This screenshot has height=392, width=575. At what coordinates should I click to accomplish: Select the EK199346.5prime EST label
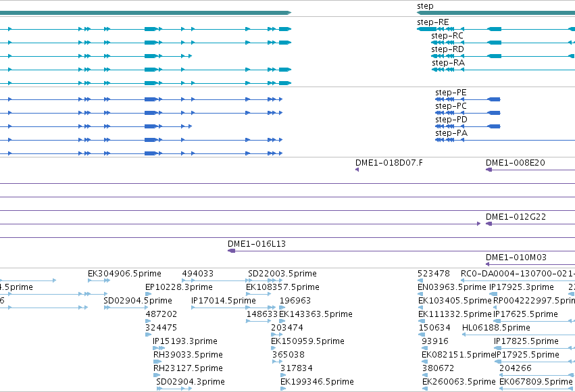(x=317, y=382)
